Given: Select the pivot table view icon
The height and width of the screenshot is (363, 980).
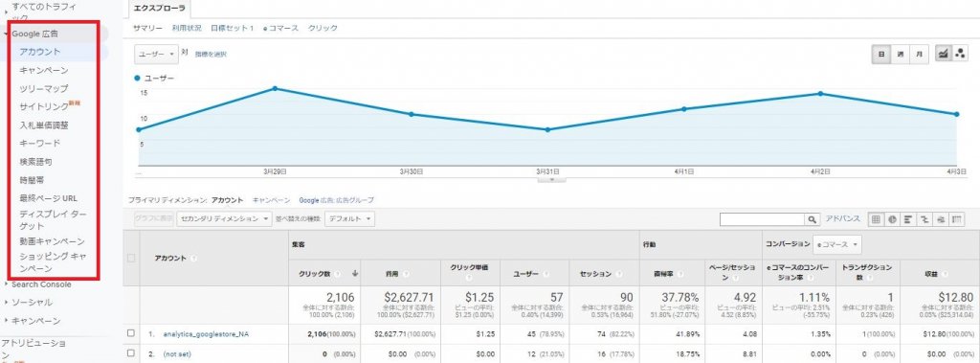Looking at the screenshot, I should [957, 219].
